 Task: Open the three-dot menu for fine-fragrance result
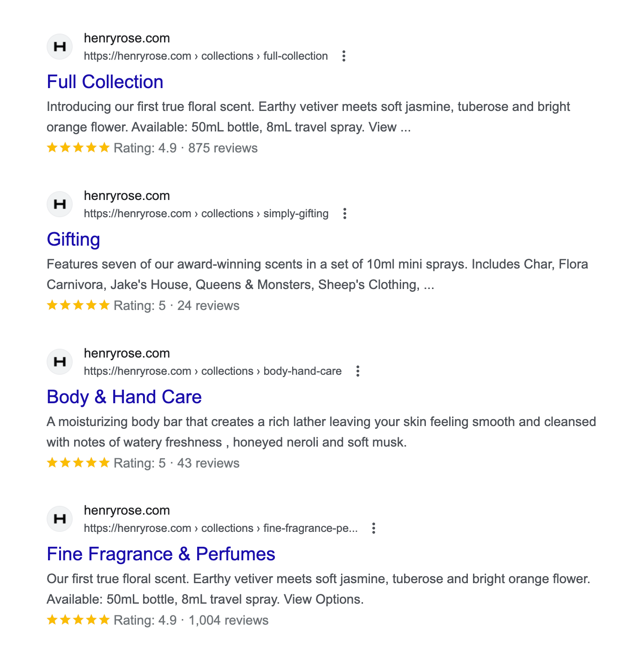[x=373, y=528]
